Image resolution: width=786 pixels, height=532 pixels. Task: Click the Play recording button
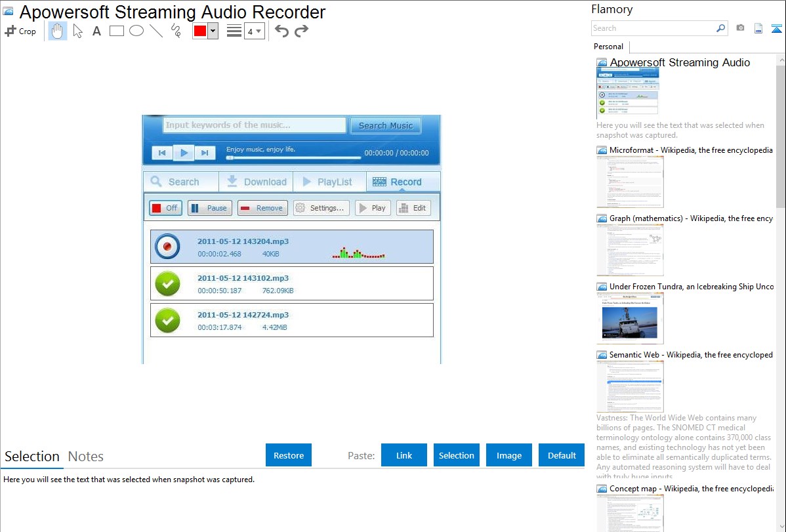373,208
